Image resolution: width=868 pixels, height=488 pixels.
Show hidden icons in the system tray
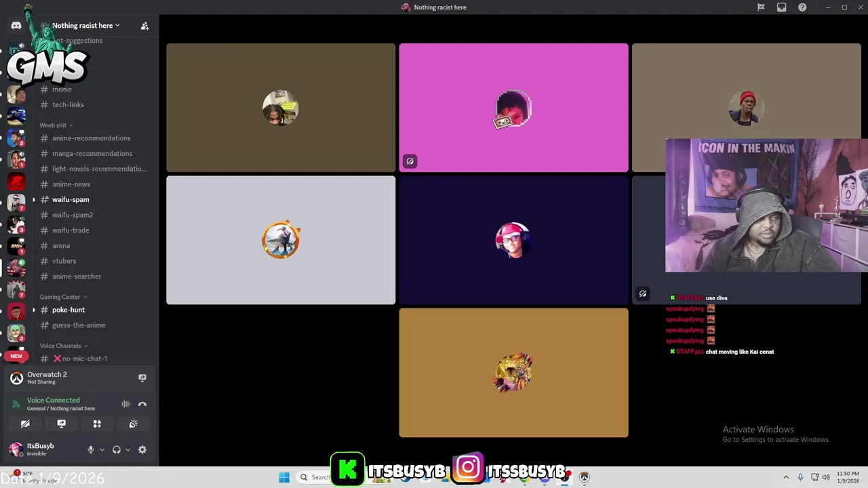(x=786, y=477)
